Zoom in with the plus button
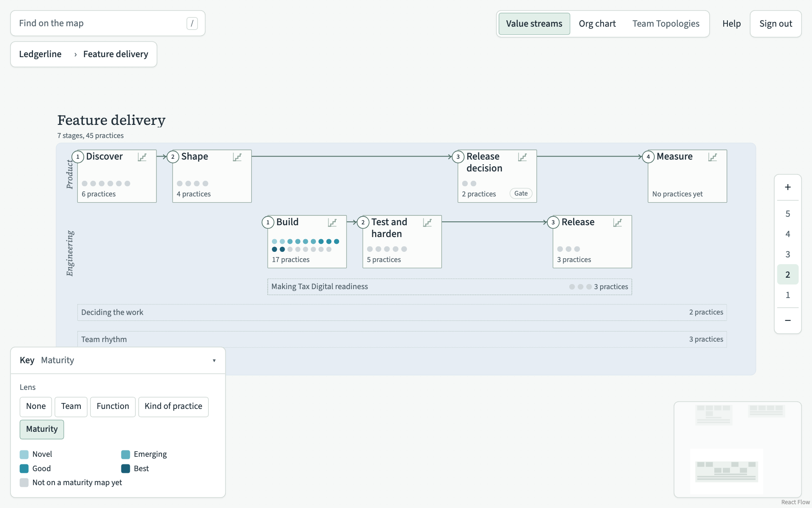This screenshot has height=508, width=812. [x=787, y=187]
